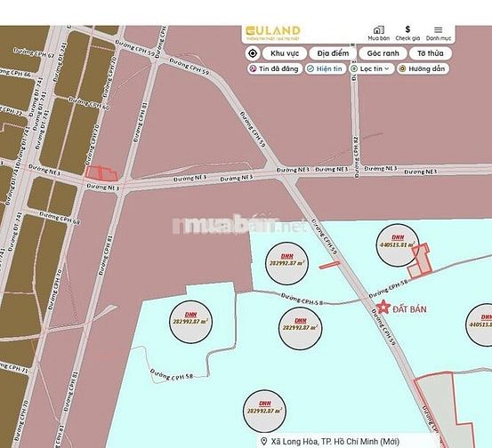Screen dimensions: 492x448
Task: Expand the Lọc tin dropdown
Action: [371, 68]
